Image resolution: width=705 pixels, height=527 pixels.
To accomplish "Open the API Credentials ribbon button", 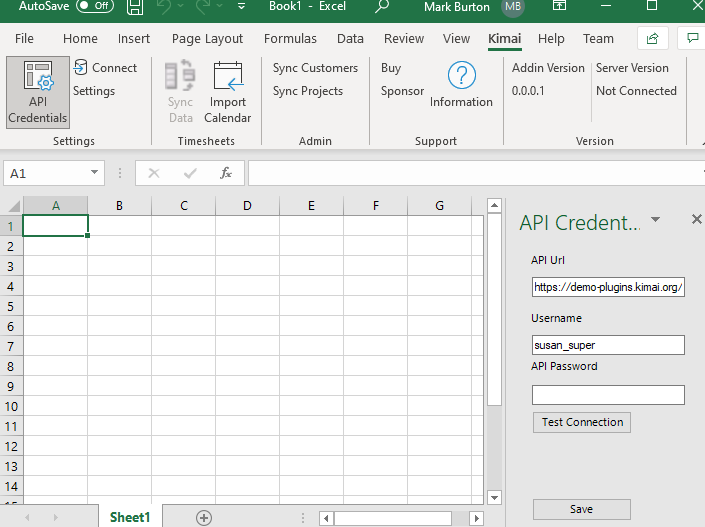I will [x=38, y=92].
